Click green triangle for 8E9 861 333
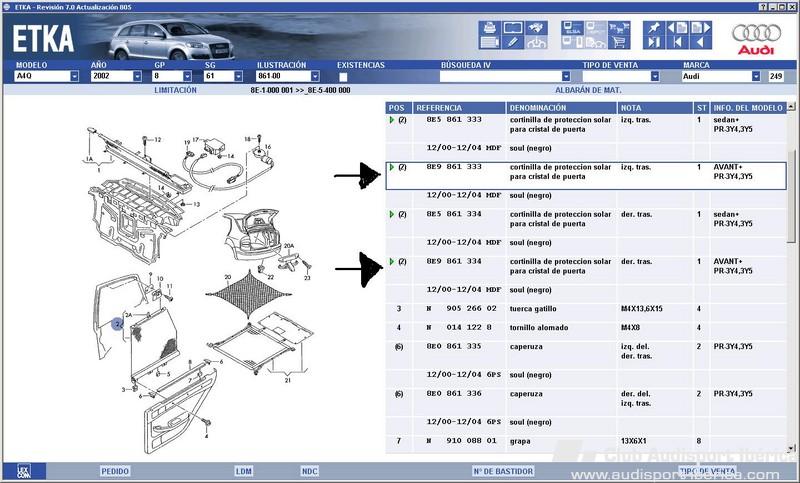Screen dimensions: 800x483 pos(392,167)
